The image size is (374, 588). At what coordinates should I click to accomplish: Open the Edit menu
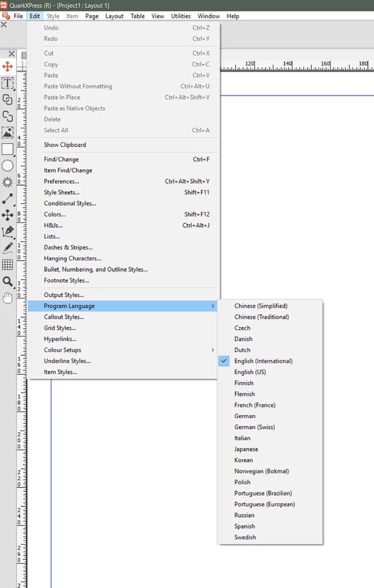coord(34,16)
